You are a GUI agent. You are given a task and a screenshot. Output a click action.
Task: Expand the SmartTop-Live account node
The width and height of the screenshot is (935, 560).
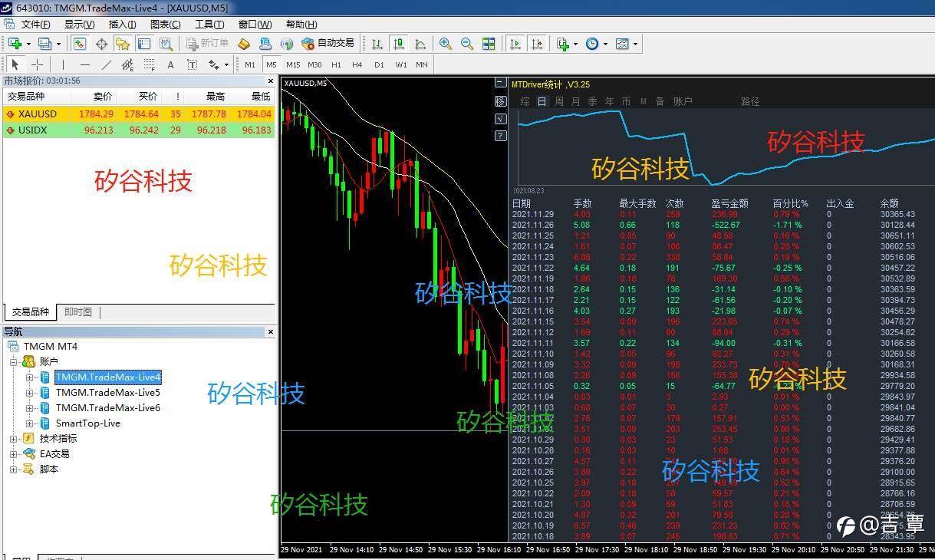30,423
